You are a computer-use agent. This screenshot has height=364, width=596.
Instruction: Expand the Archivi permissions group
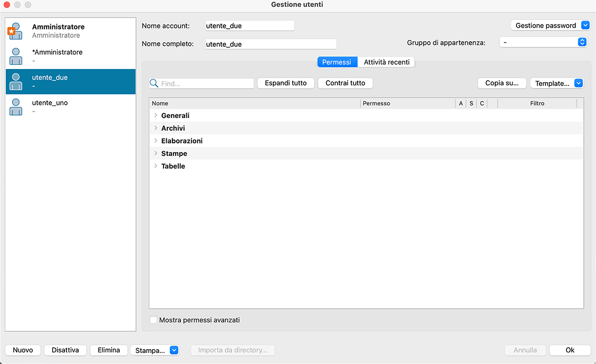(156, 128)
